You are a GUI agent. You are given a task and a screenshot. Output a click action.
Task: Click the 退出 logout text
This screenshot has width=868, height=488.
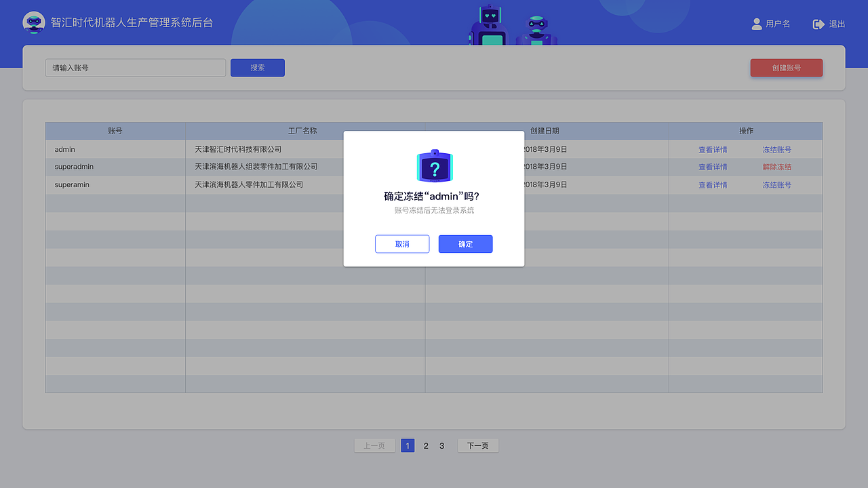click(837, 24)
